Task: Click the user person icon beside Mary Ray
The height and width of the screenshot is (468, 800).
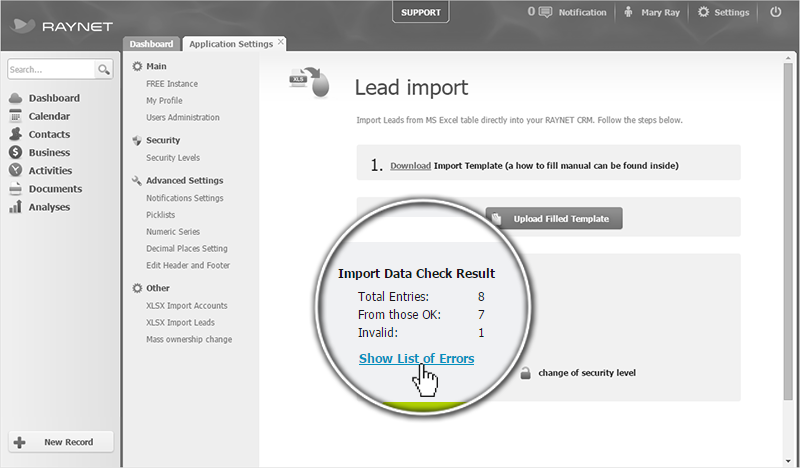Action: [629, 12]
